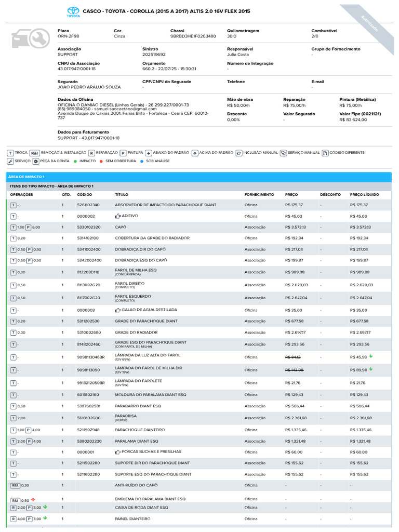Click the OPERAÇÕES column header
This screenshot has width=399, height=532.
[21, 195]
